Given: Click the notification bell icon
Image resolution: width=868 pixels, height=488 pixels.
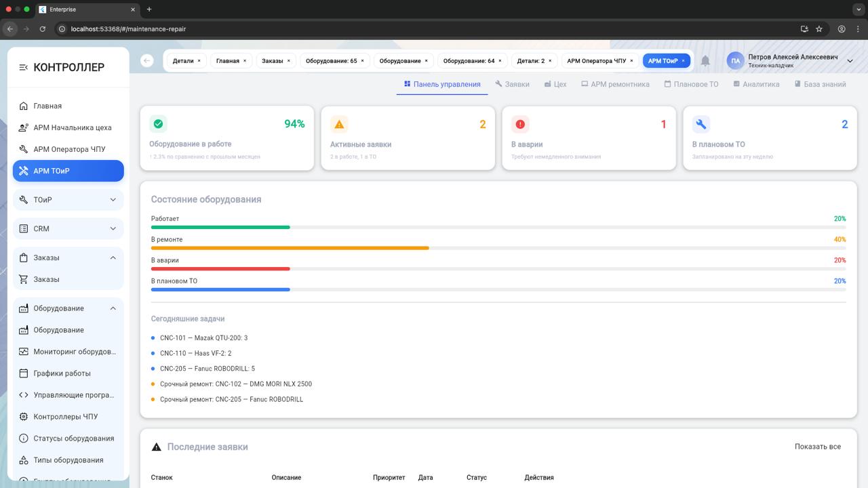Looking at the screenshot, I should (x=705, y=61).
